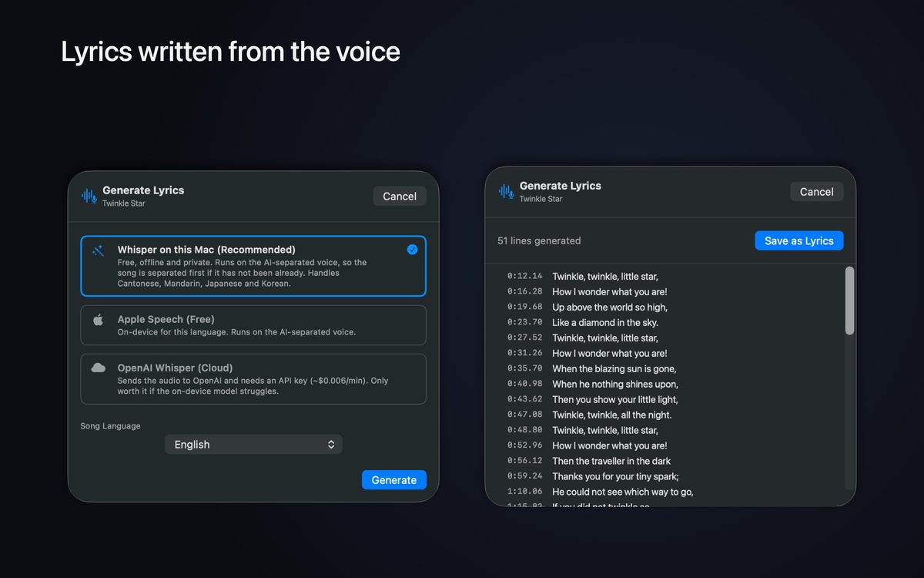Select lyric 'Thanks you for your tiny spark;'
This screenshot has height=578, width=924.
pyautogui.click(x=615, y=476)
